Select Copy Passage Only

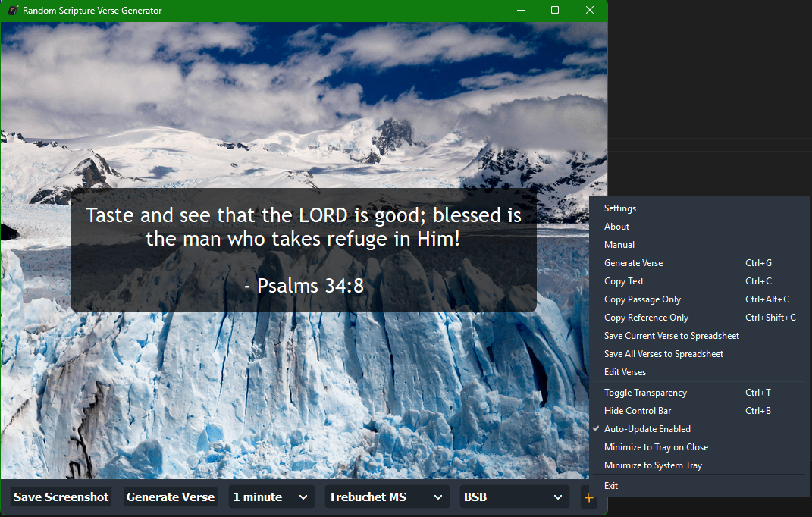(x=642, y=299)
